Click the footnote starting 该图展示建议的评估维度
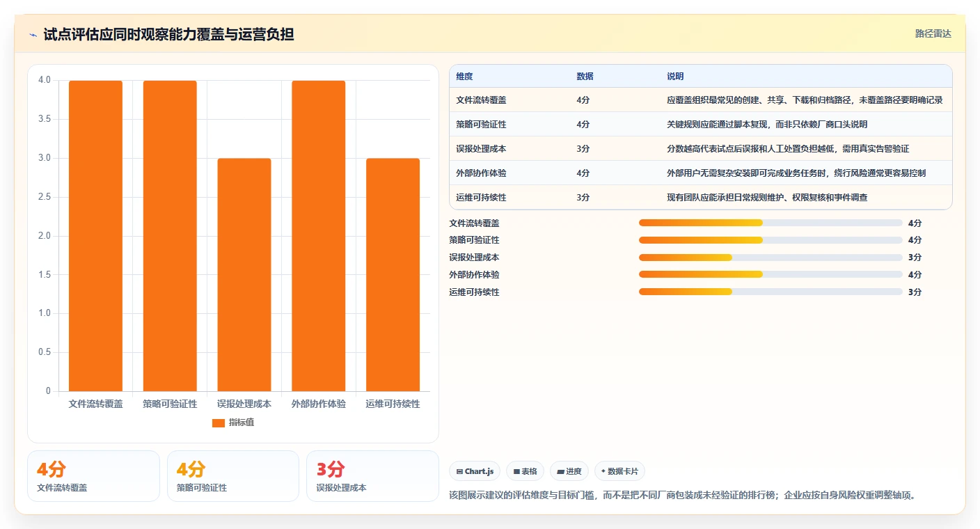980x529 pixels. 682,496
